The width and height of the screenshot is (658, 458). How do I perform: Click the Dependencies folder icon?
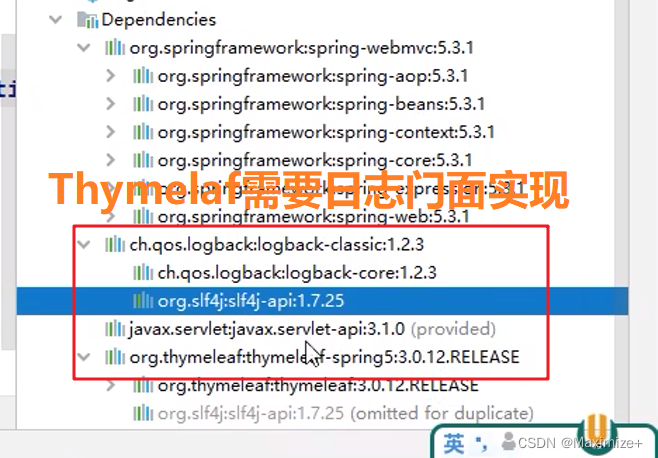click(x=87, y=20)
